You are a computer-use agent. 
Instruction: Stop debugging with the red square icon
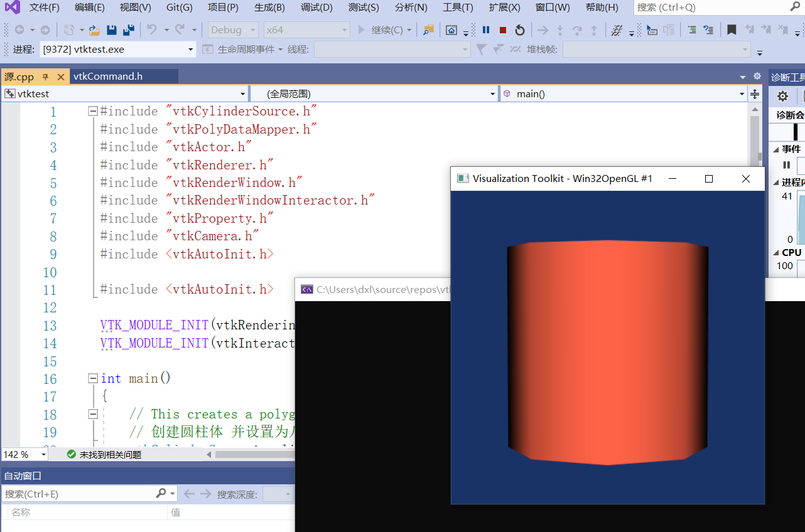point(502,29)
